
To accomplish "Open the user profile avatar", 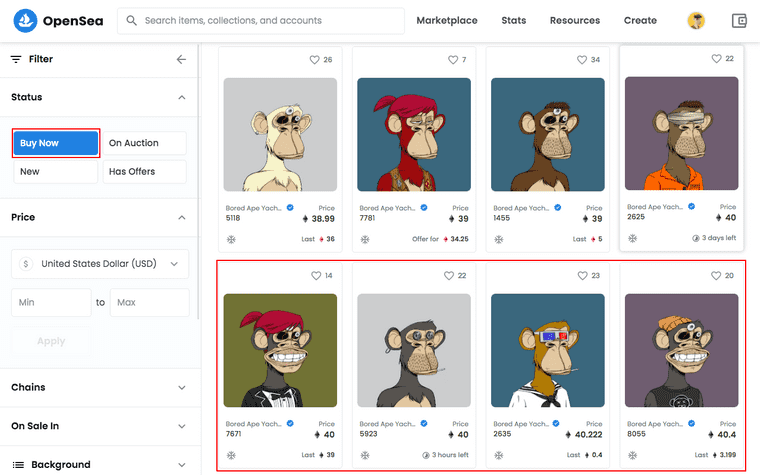I will coord(696,20).
